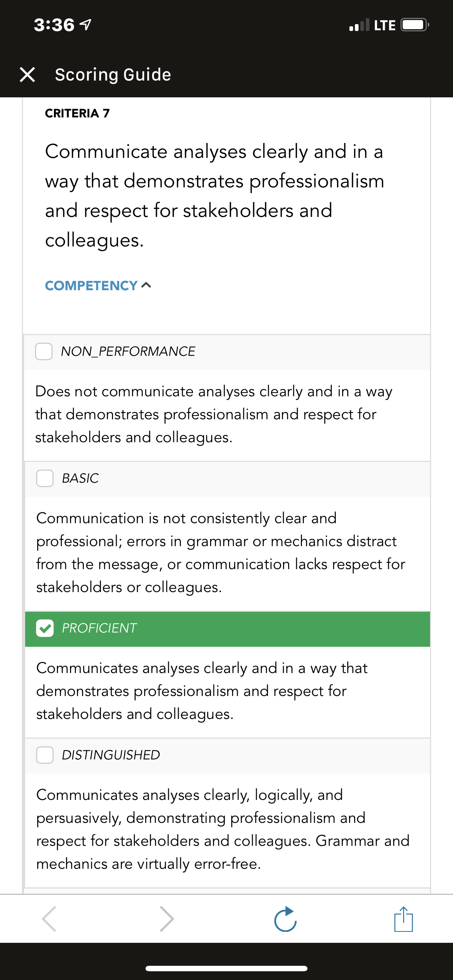This screenshot has width=453, height=980.
Task: Tap the BASIC level description text
Action: [x=221, y=553]
